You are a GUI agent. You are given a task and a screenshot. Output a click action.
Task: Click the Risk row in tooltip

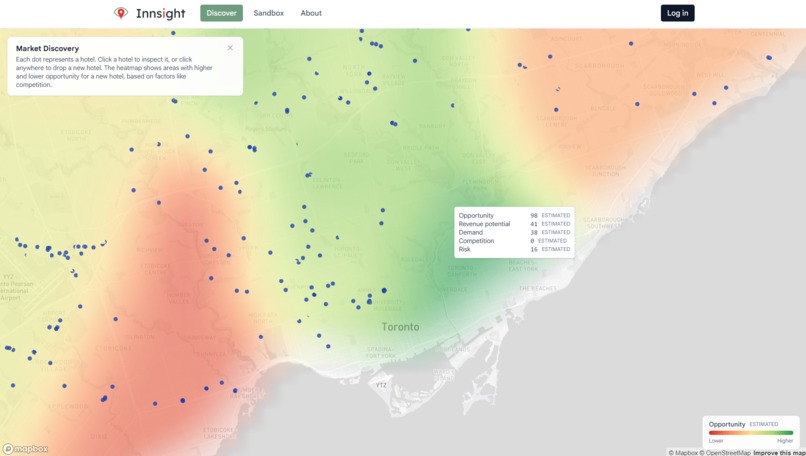tap(514, 249)
